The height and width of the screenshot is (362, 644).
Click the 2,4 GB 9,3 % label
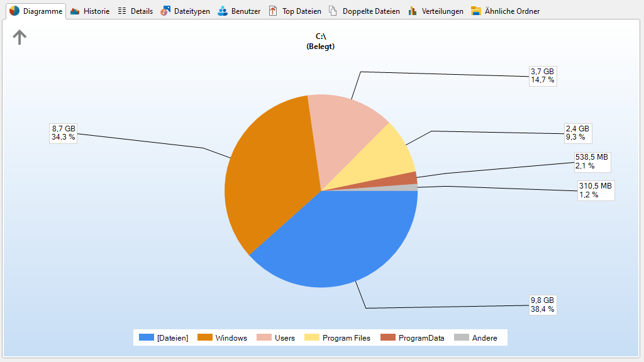pyautogui.click(x=577, y=133)
